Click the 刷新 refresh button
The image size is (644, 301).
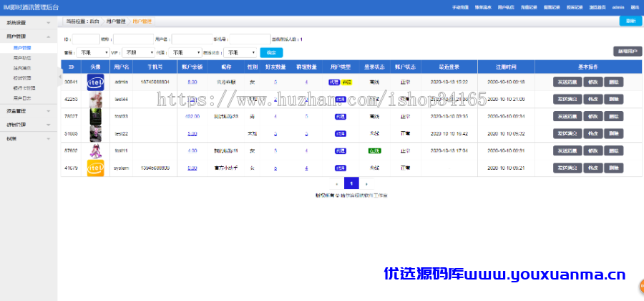630,21
